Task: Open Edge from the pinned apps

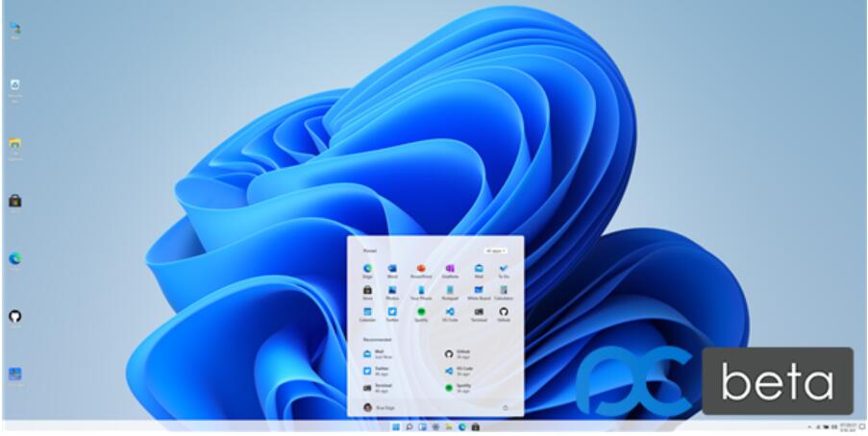Action: click(x=367, y=271)
